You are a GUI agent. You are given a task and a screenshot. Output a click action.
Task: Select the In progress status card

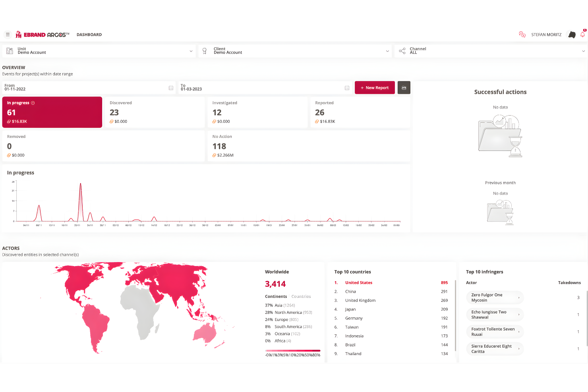point(52,112)
